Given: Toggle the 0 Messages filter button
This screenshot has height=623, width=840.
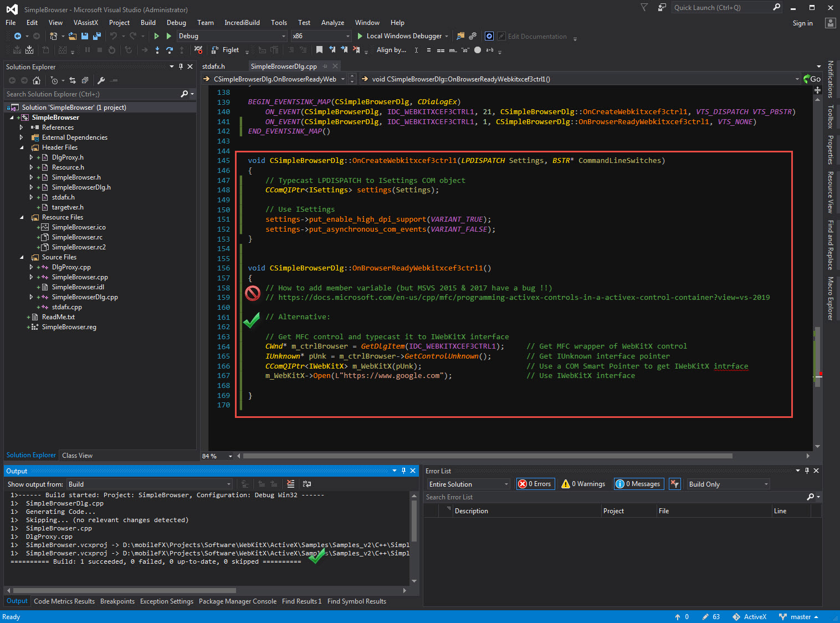Looking at the screenshot, I should [638, 484].
